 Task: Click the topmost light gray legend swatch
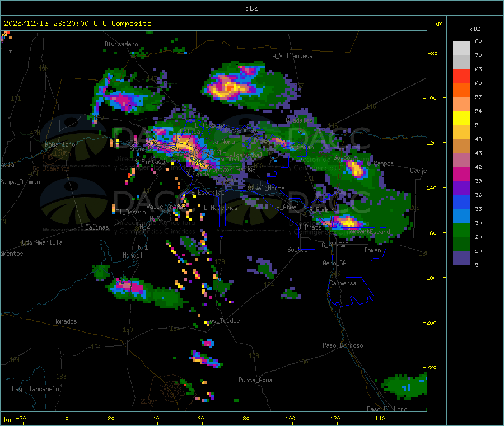point(461,48)
